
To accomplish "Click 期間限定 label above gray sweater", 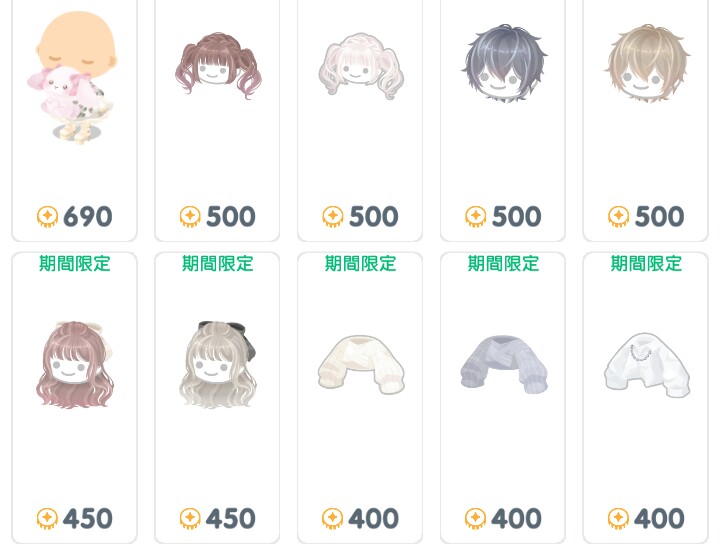I will [x=503, y=264].
